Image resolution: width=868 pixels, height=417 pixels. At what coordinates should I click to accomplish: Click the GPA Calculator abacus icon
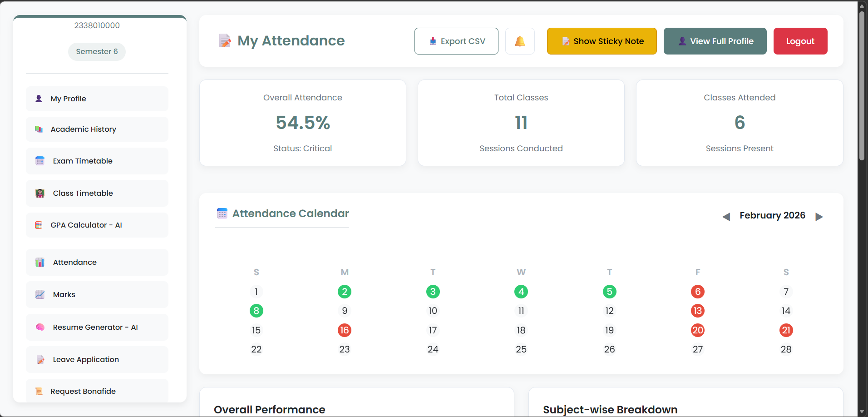39,225
